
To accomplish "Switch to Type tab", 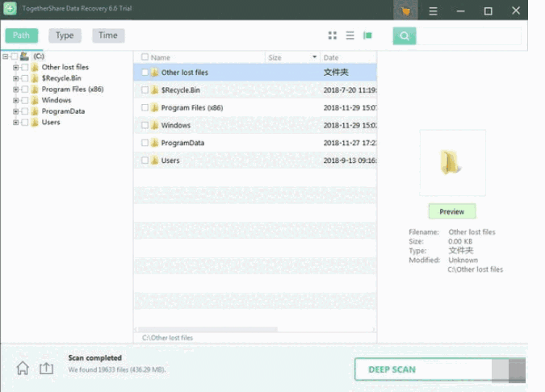I will pyautogui.click(x=65, y=35).
